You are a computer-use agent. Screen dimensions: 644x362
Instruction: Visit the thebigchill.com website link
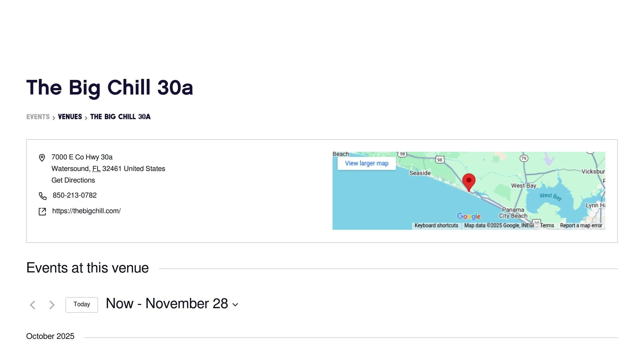[x=86, y=211]
